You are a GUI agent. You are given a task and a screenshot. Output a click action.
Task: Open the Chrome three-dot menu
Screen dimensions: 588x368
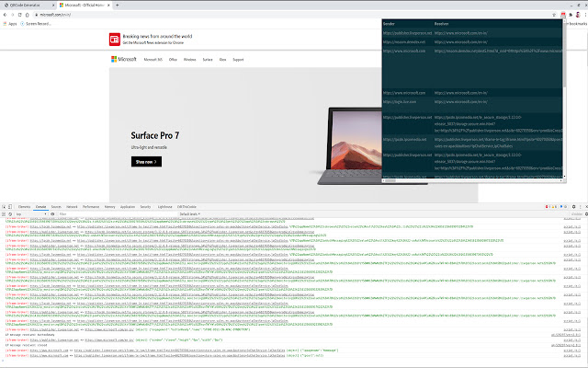click(x=585, y=15)
